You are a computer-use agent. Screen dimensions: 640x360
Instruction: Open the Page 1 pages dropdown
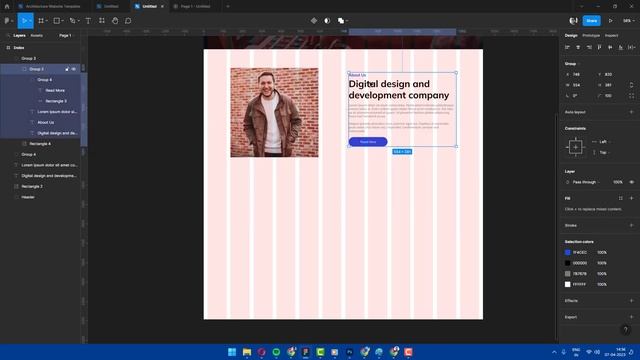66,36
